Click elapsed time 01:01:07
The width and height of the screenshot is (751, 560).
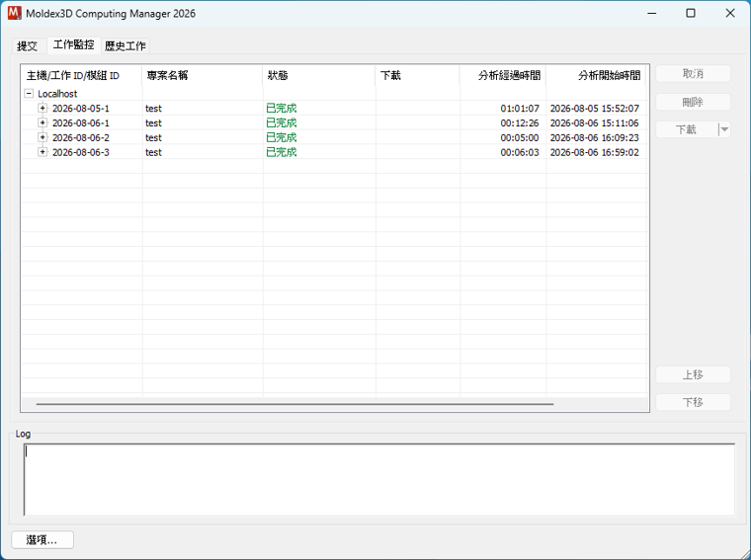click(520, 109)
